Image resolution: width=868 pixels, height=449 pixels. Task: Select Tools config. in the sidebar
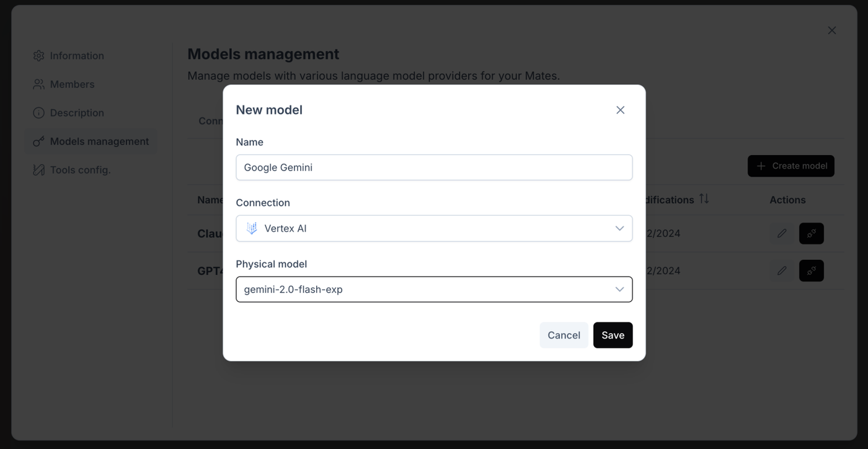80,170
